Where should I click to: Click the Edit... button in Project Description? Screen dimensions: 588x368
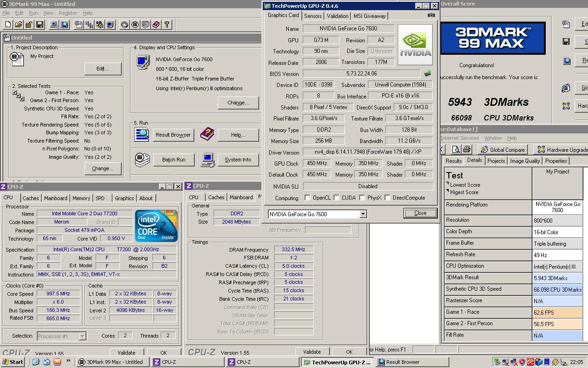coord(102,69)
